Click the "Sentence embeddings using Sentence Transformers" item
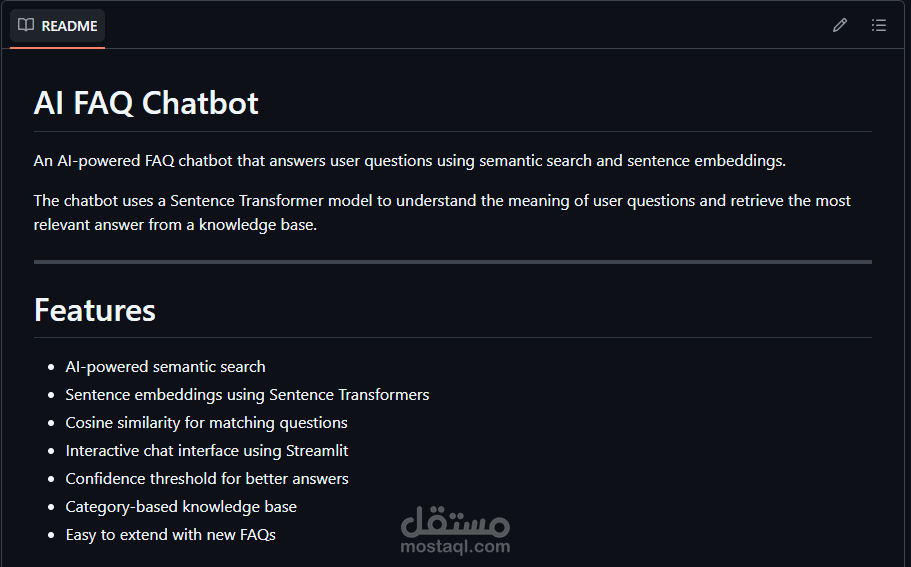The image size is (911, 567). 247,395
